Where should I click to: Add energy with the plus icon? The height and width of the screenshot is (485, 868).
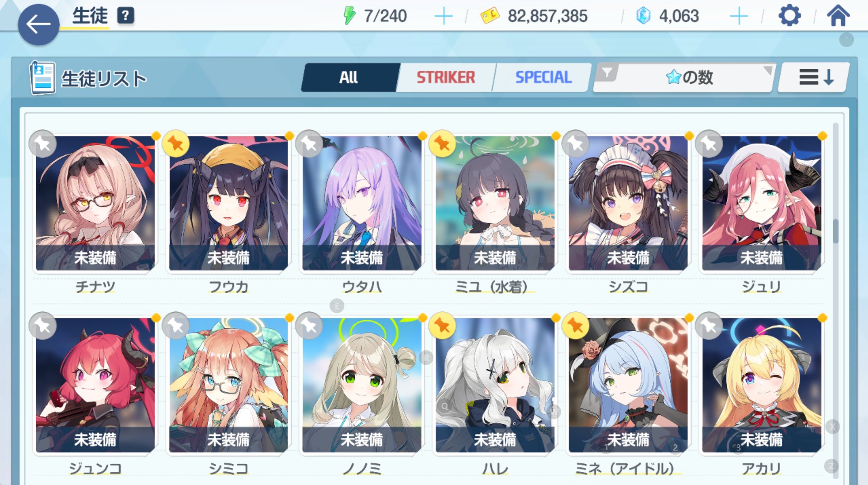pyautogui.click(x=444, y=16)
